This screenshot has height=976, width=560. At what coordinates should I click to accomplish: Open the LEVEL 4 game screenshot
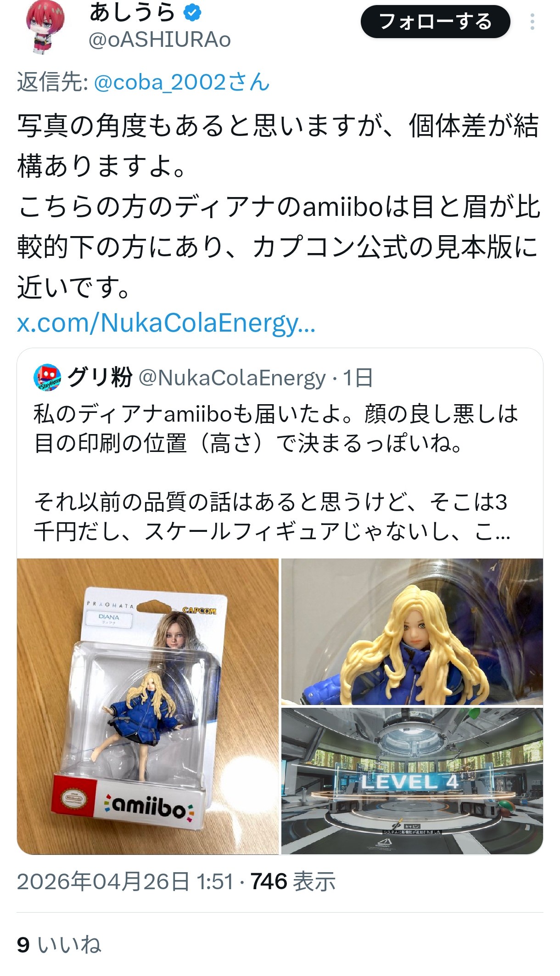[412, 781]
